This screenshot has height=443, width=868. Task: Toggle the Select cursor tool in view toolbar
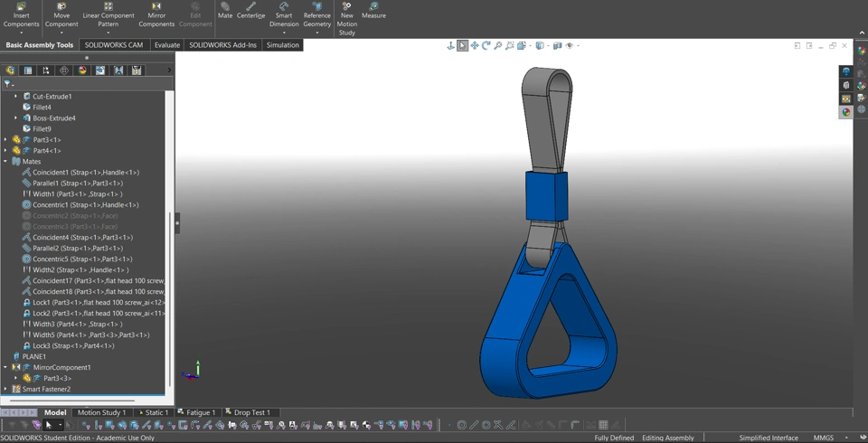462,45
